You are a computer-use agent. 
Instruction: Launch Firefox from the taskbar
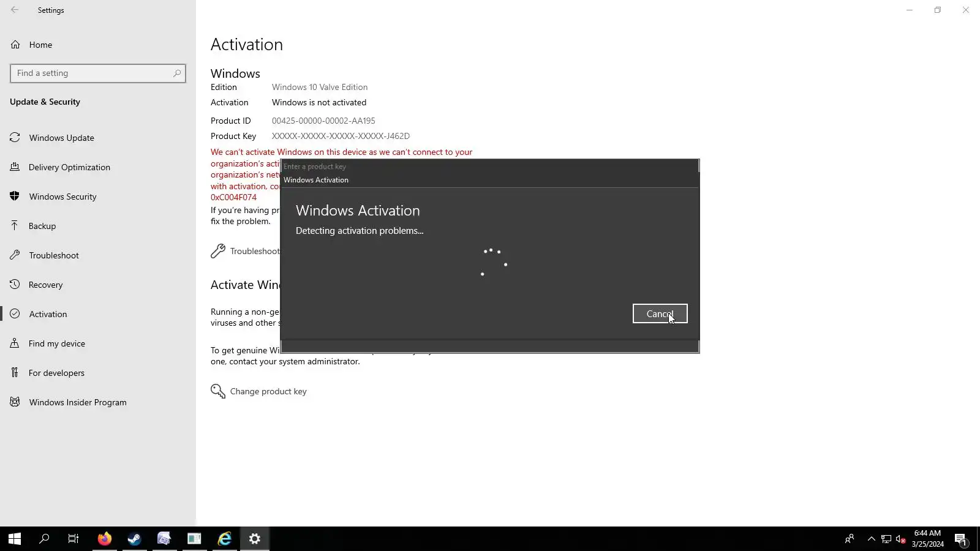pyautogui.click(x=105, y=539)
